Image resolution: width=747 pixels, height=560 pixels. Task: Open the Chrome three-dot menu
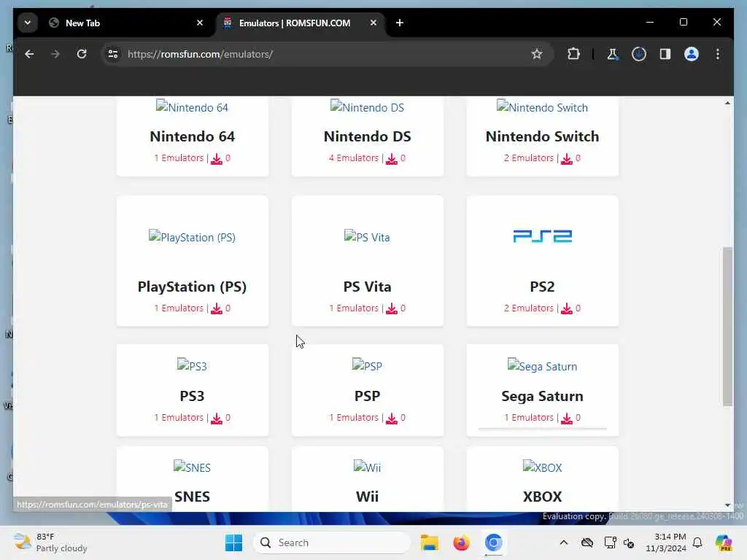pos(718,54)
